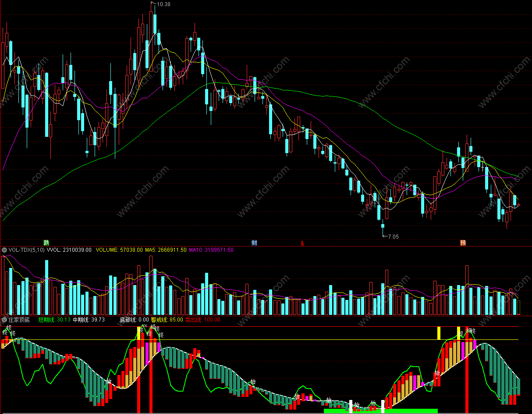Click the green 跌 event marker
The height and width of the screenshot is (414, 532).
(x=46, y=243)
